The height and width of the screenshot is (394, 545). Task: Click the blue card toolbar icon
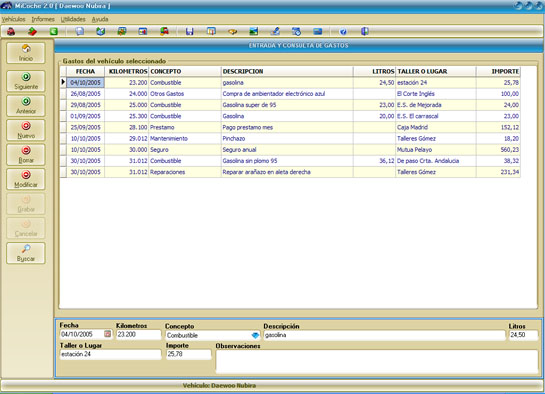[317, 32]
